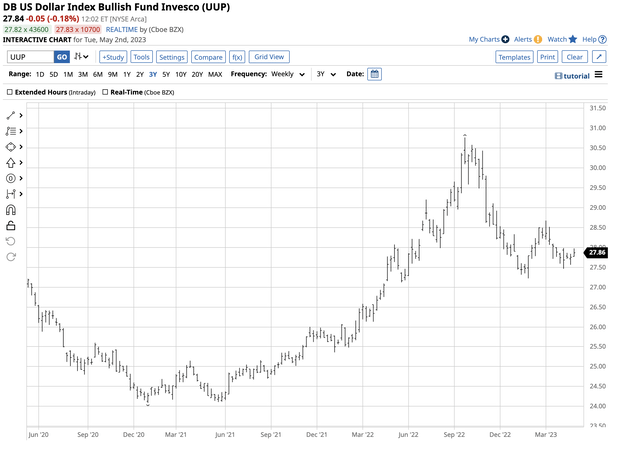Open the bar chart type icon

[x=81, y=57]
